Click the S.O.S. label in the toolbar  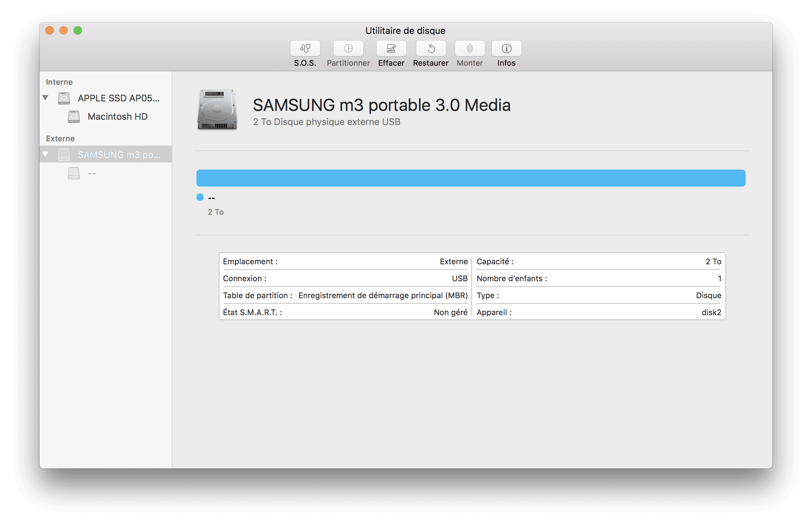pos(305,63)
